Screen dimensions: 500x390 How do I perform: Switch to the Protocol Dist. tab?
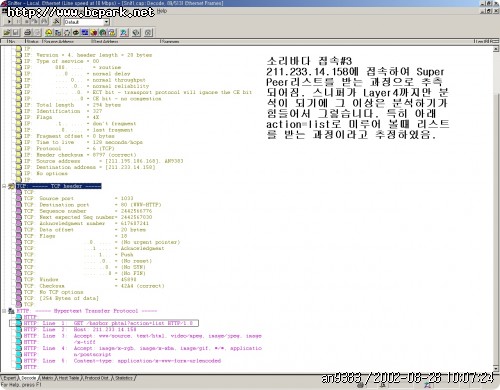pyautogui.click(x=96, y=378)
